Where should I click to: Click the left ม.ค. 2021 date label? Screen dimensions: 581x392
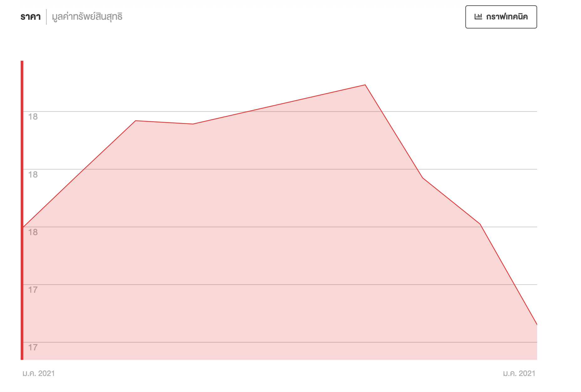(x=39, y=373)
